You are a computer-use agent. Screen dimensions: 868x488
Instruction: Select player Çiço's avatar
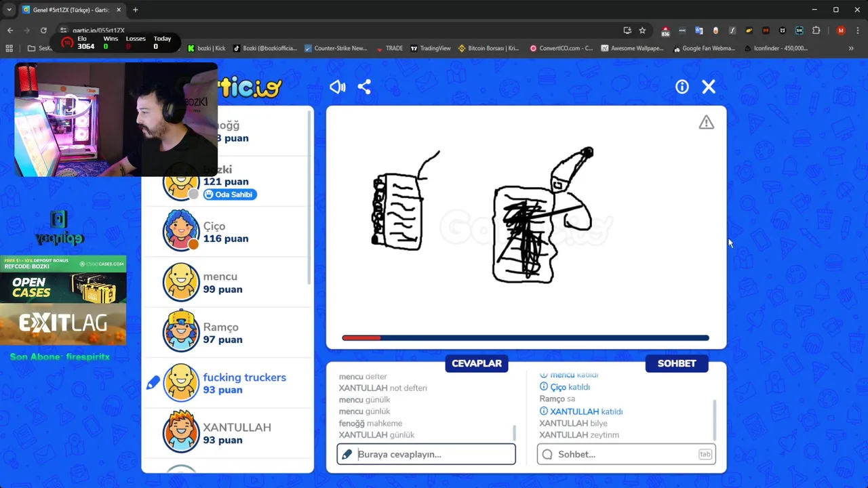181,231
